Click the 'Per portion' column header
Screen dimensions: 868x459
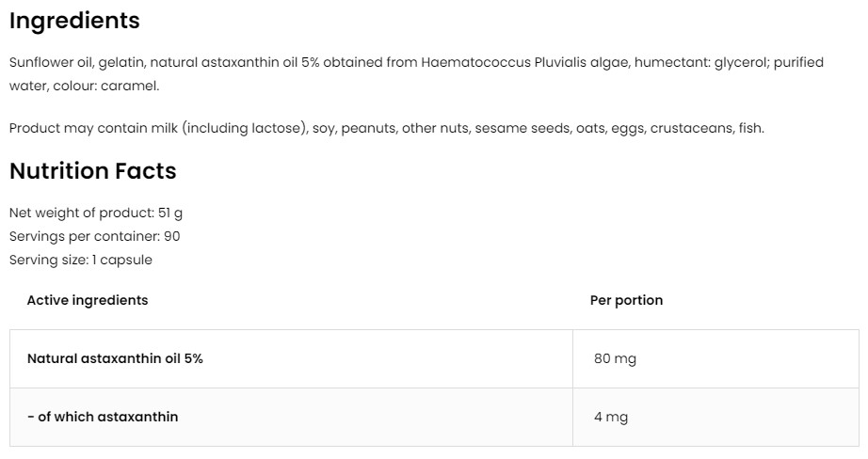(x=626, y=300)
